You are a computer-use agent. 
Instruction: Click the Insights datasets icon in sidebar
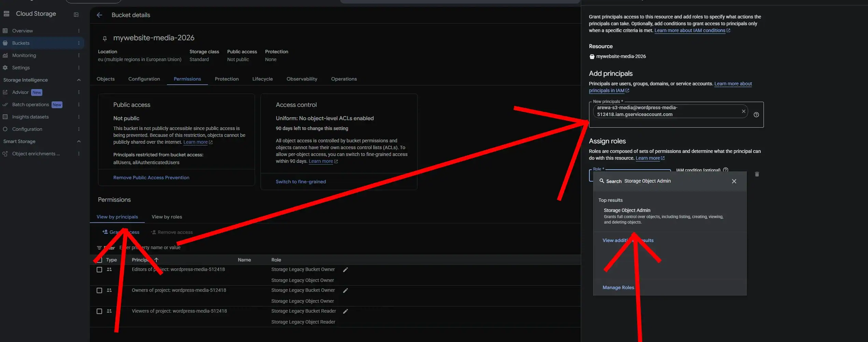click(5, 117)
